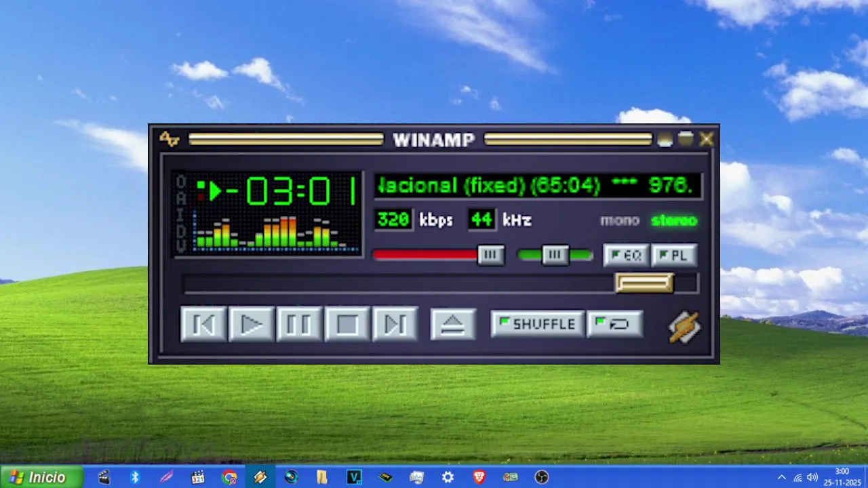The image size is (868, 488).
Task: Open file with the Eject button
Action: point(453,324)
